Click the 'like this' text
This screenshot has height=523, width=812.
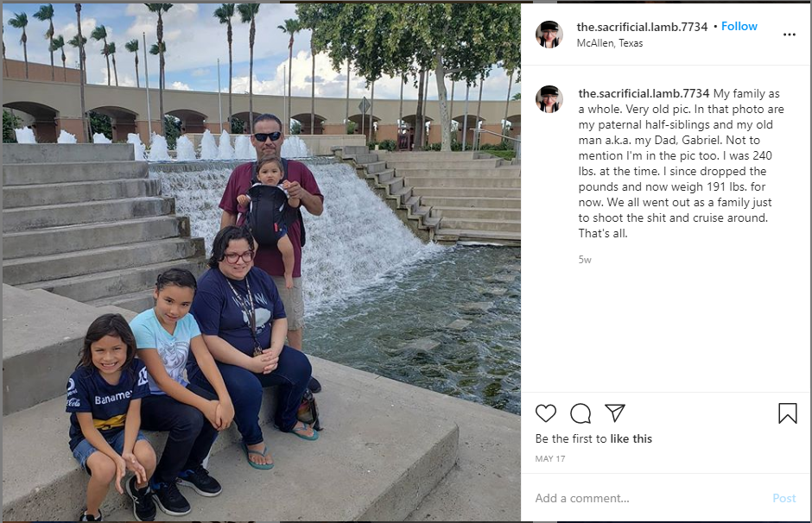(x=631, y=438)
